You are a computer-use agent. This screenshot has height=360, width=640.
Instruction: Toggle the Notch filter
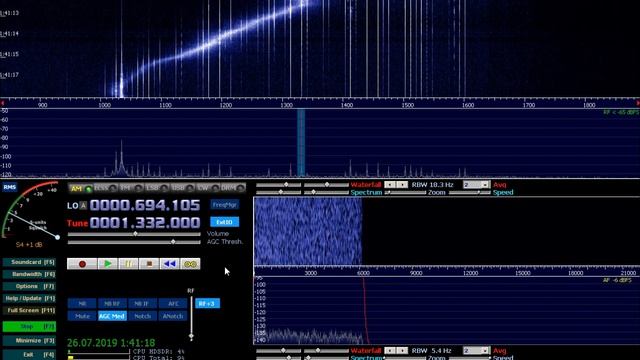[142, 316]
